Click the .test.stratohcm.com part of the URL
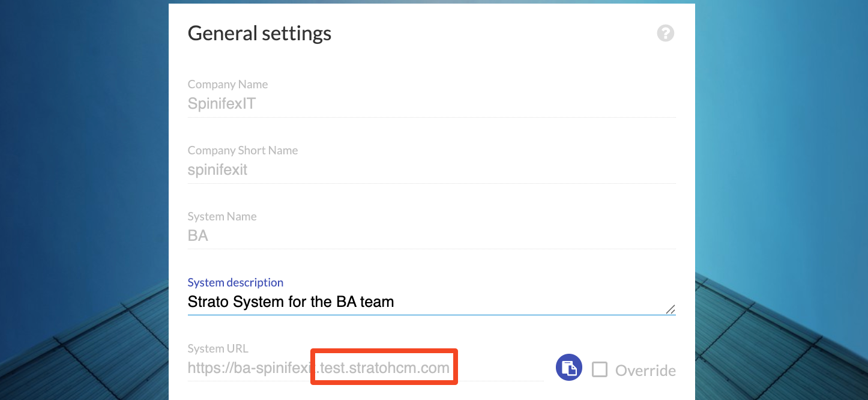The width and height of the screenshot is (868, 400). pos(384,368)
